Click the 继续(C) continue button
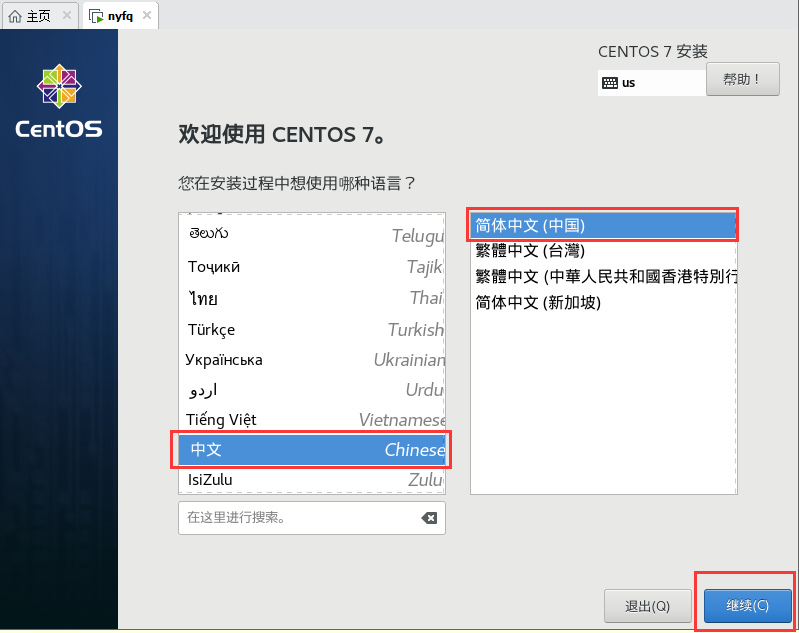The height and width of the screenshot is (633, 799). click(748, 605)
